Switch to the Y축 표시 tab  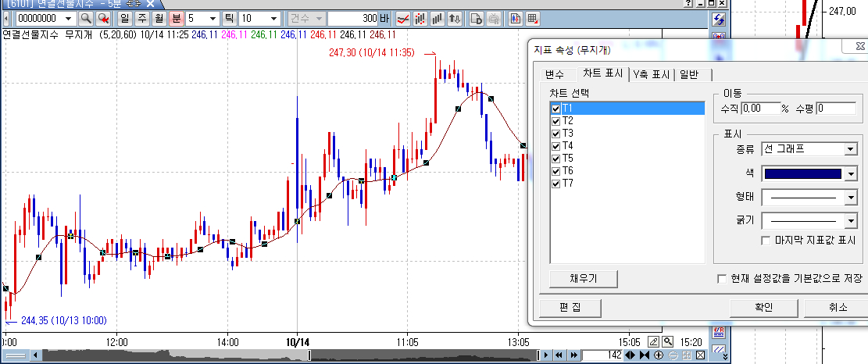(x=652, y=75)
